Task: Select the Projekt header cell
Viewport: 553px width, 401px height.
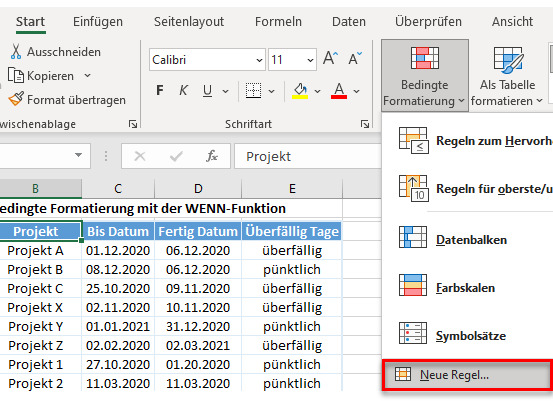Action: tap(41, 231)
